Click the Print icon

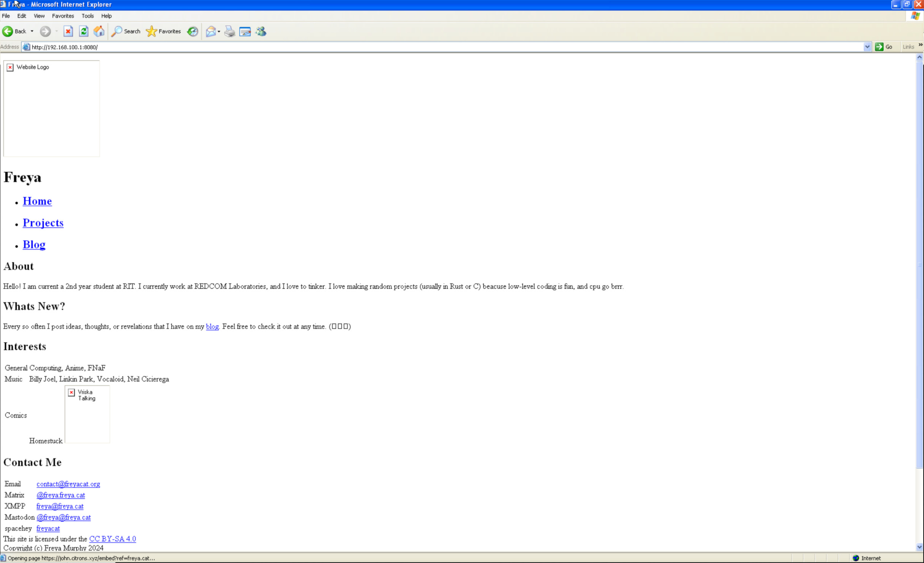coord(229,32)
